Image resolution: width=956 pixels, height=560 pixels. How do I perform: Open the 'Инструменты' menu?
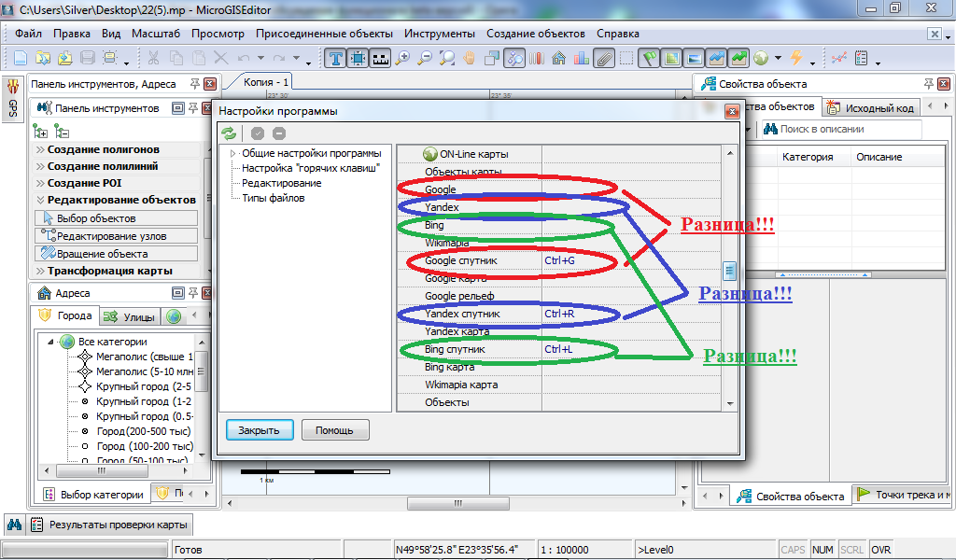point(440,34)
